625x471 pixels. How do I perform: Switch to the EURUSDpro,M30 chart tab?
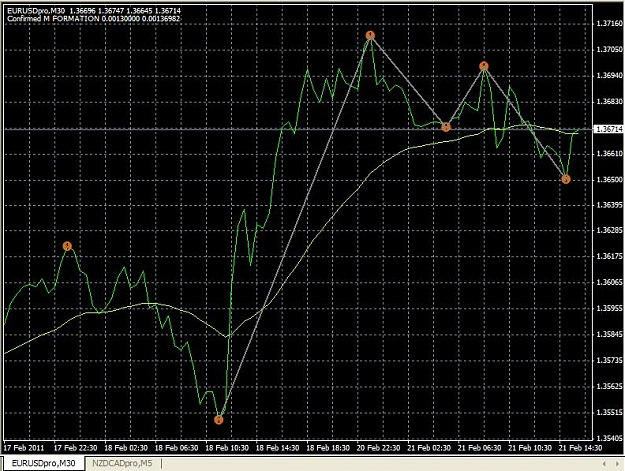(44, 463)
